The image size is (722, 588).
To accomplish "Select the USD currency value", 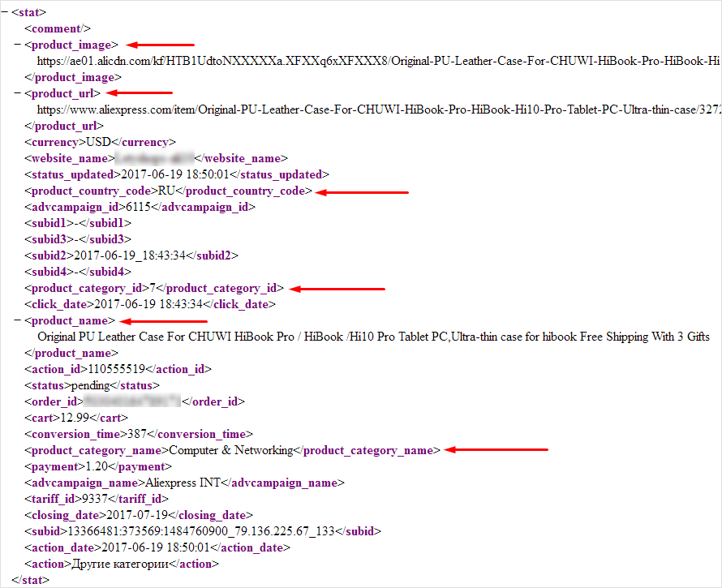I will (x=98, y=142).
